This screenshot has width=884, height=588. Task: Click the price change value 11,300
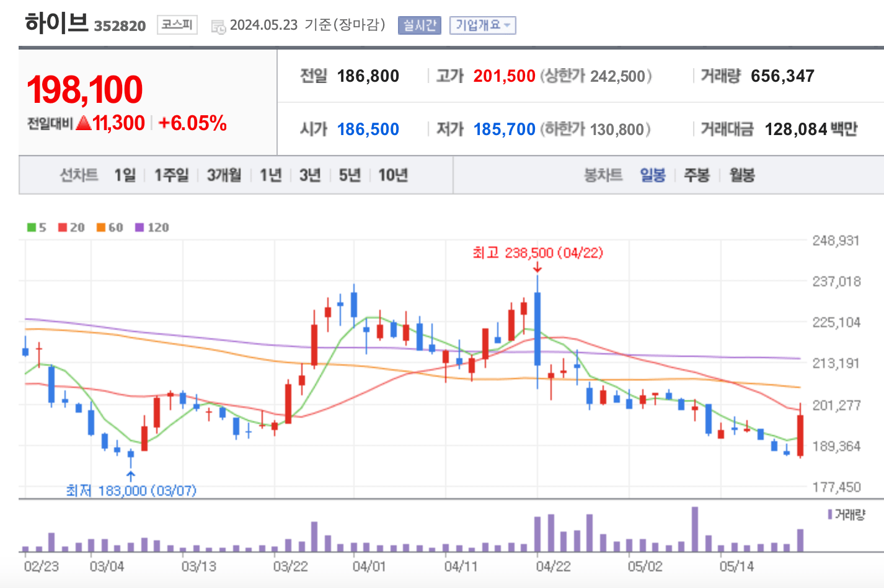[x=119, y=123]
